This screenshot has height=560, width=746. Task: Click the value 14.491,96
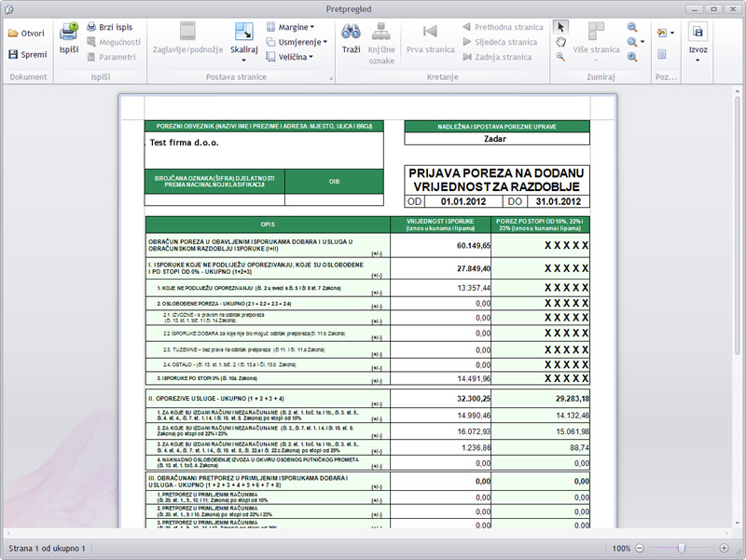(474, 379)
